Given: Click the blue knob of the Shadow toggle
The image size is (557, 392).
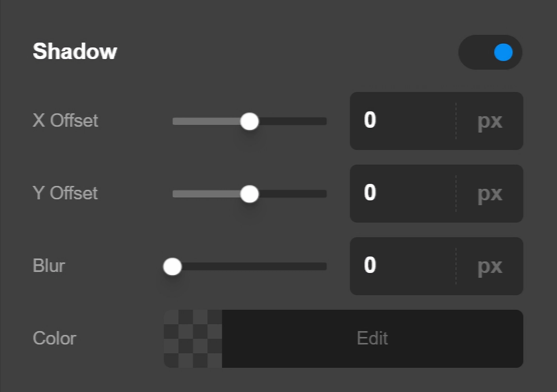Looking at the screenshot, I should [x=504, y=52].
